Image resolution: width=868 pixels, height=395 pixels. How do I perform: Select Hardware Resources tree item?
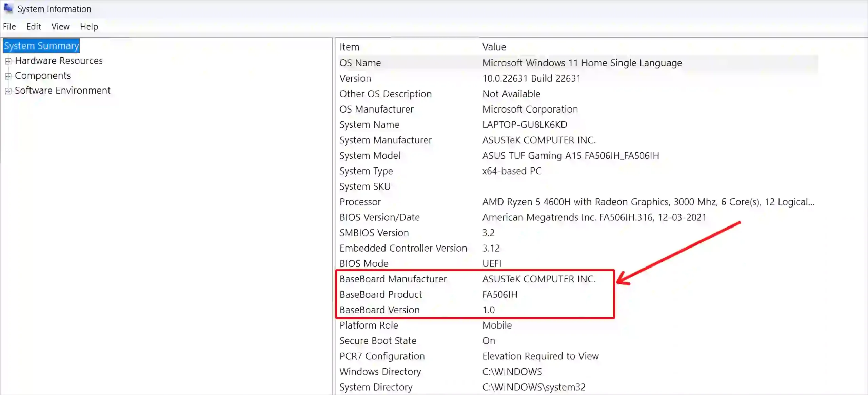(59, 61)
